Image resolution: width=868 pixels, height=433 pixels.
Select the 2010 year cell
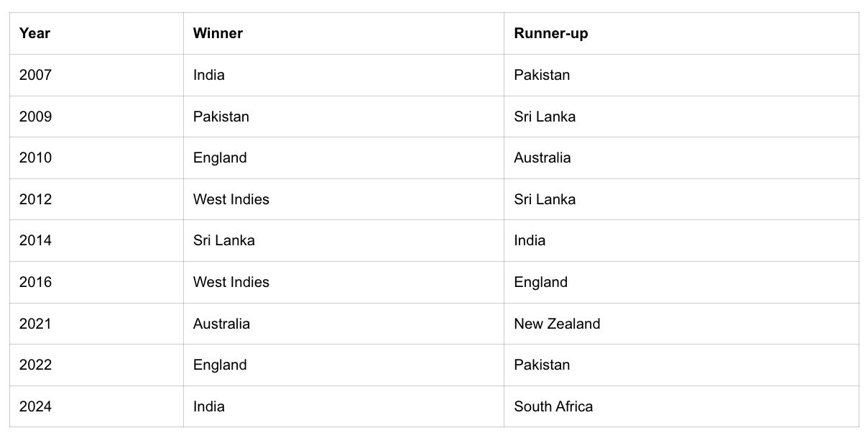tap(35, 158)
